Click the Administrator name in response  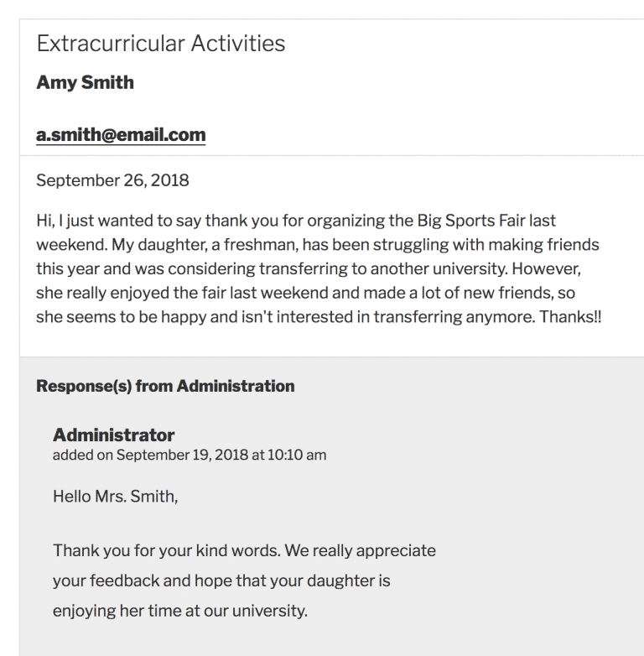[x=114, y=435]
